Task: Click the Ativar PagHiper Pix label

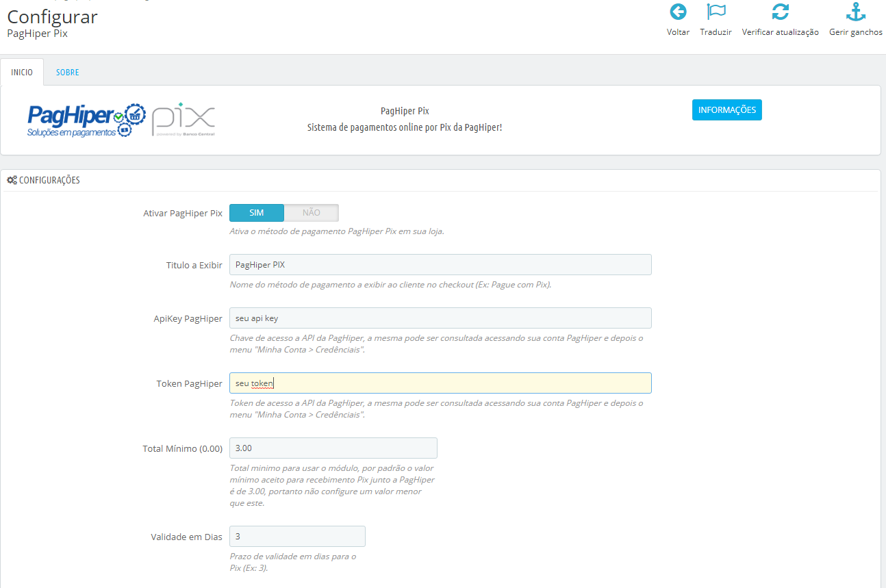Action: (183, 213)
